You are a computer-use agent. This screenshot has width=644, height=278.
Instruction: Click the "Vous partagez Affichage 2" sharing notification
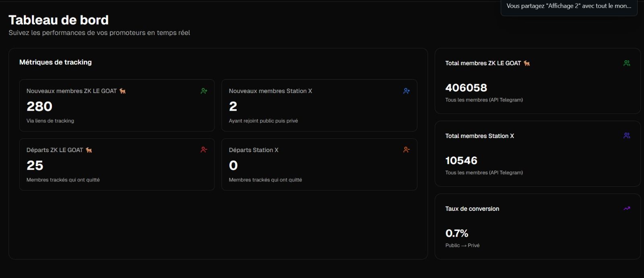568,6
